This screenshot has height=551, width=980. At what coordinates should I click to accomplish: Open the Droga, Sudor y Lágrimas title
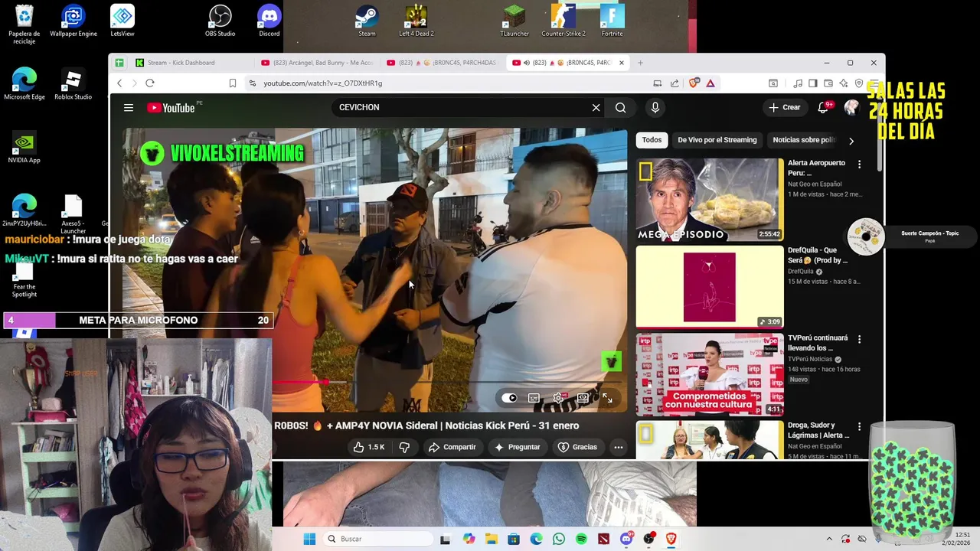818,430
